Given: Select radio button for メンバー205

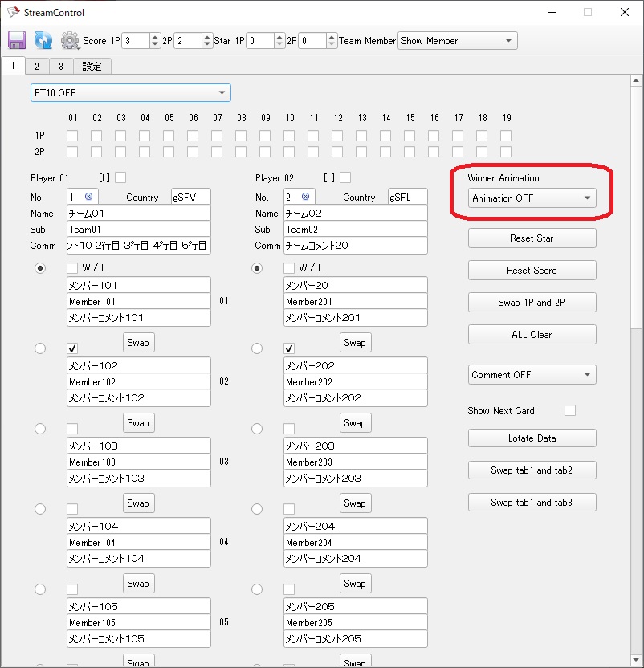Looking at the screenshot, I should pos(257,589).
